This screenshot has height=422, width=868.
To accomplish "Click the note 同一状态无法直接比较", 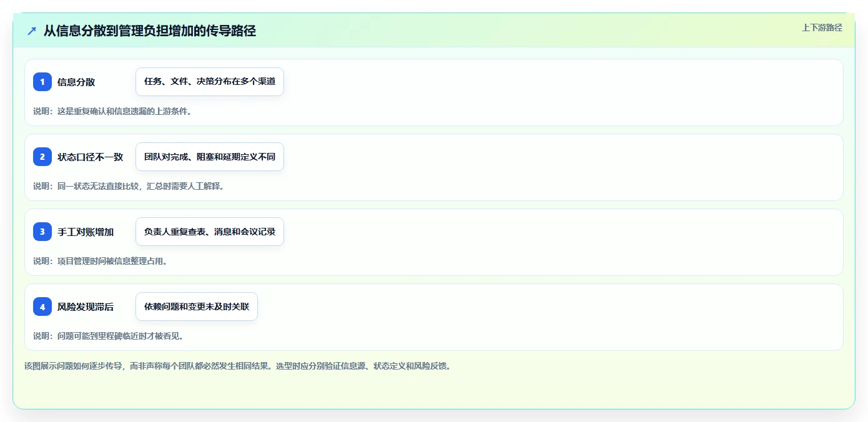I will click(129, 186).
